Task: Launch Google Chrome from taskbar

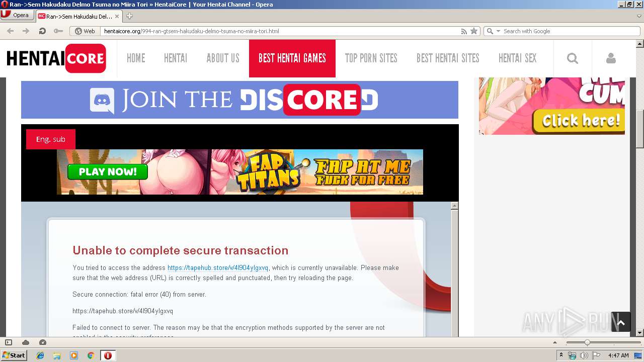Action: [x=91, y=355]
